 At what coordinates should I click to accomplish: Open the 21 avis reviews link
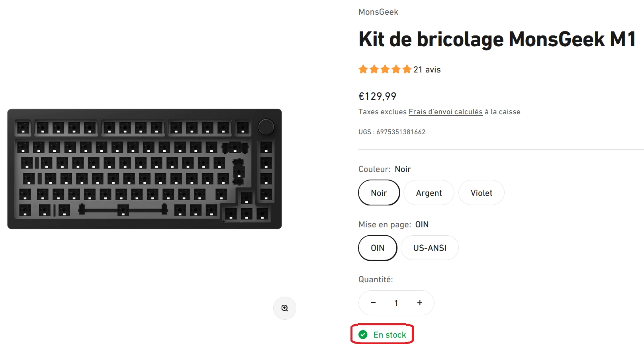[427, 70]
